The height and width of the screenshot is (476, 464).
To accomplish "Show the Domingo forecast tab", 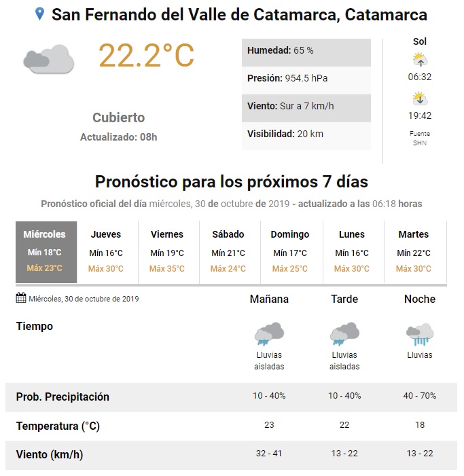I will (290, 251).
